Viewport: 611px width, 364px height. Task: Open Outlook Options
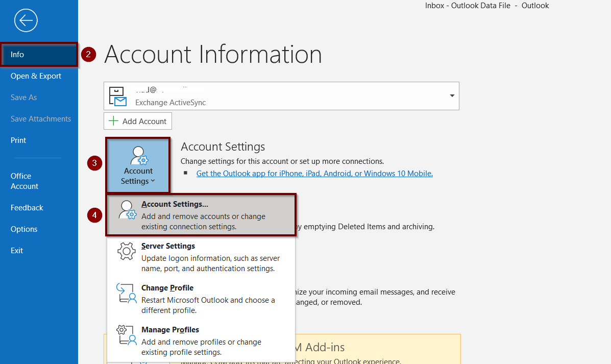point(24,229)
